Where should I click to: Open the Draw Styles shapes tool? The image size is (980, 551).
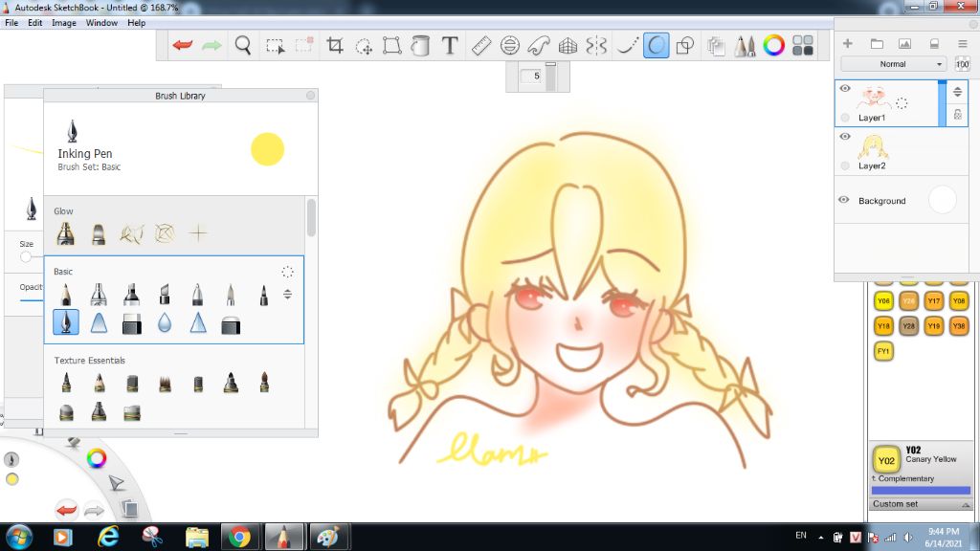coord(685,46)
